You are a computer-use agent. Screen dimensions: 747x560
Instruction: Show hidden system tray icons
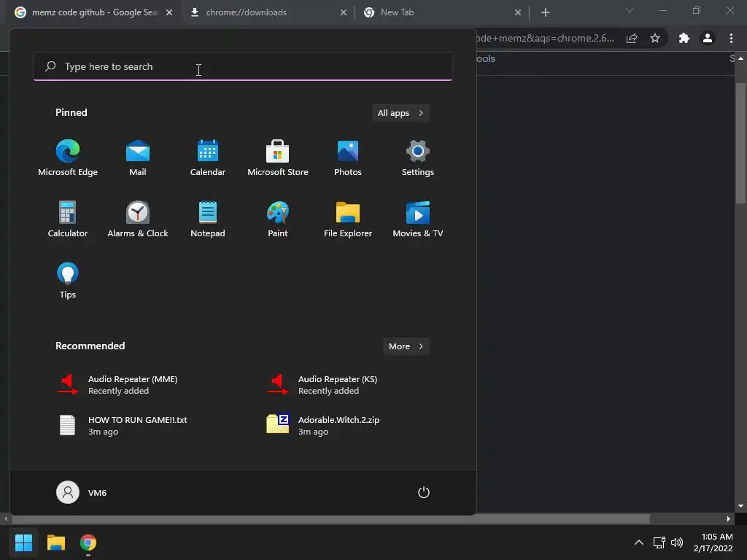(x=639, y=542)
